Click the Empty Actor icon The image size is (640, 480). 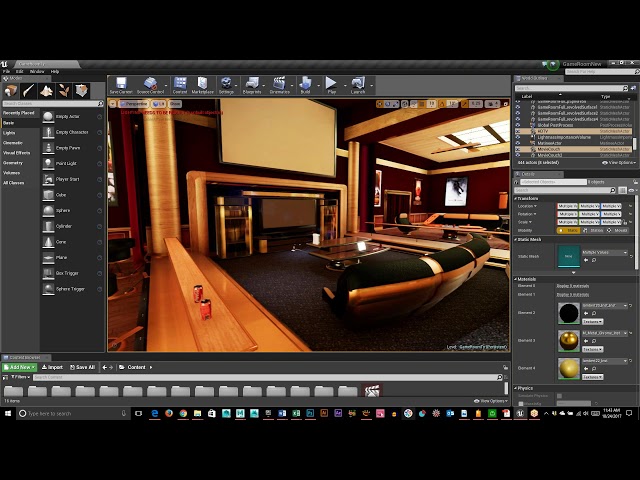[x=48, y=117]
